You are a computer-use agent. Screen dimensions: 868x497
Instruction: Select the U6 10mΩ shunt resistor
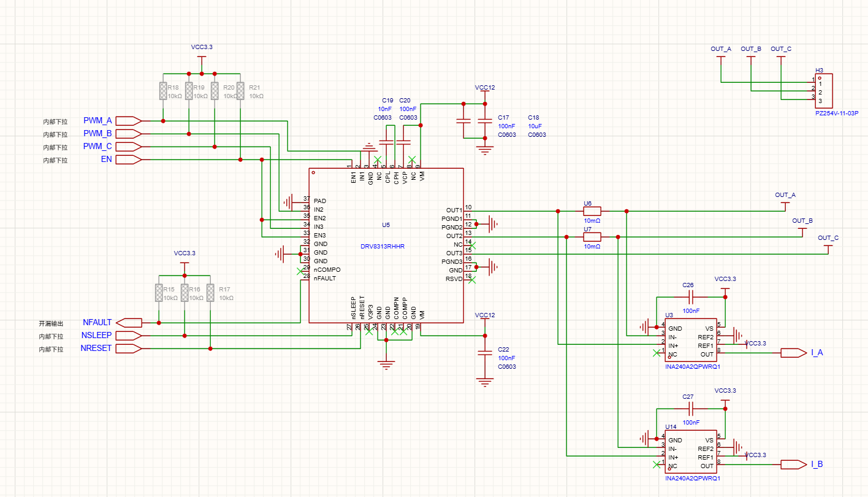tap(592, 211)
